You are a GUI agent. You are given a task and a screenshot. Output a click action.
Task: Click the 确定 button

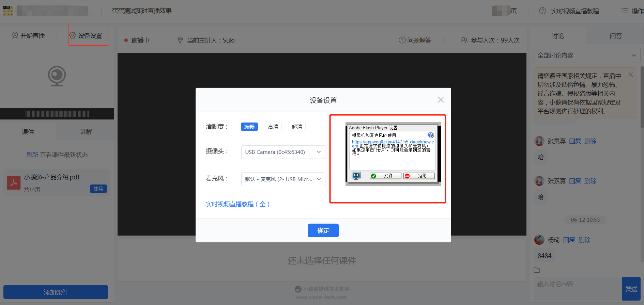323,230
